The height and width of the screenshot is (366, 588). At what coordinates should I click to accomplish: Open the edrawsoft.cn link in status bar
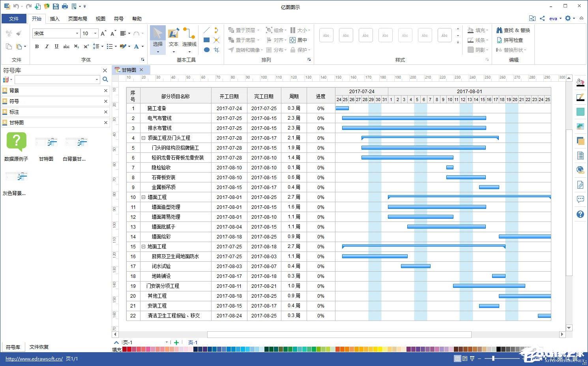[34, 359]
